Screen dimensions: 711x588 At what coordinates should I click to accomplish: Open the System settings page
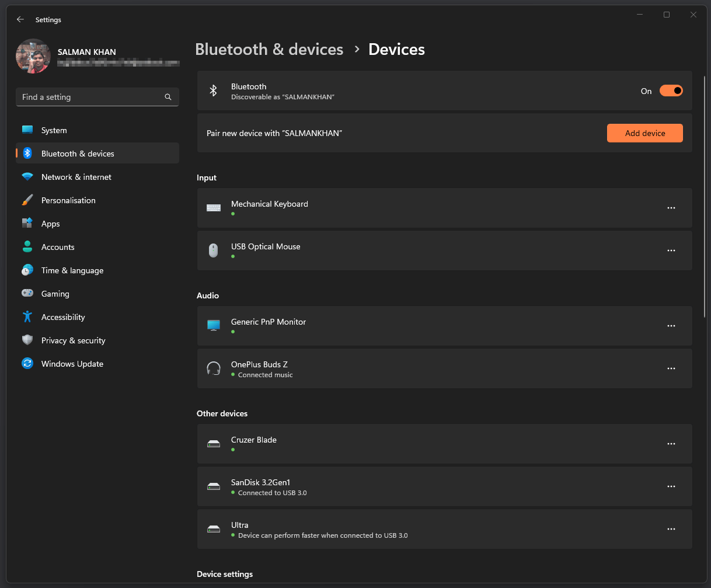(x=97, y=130)
